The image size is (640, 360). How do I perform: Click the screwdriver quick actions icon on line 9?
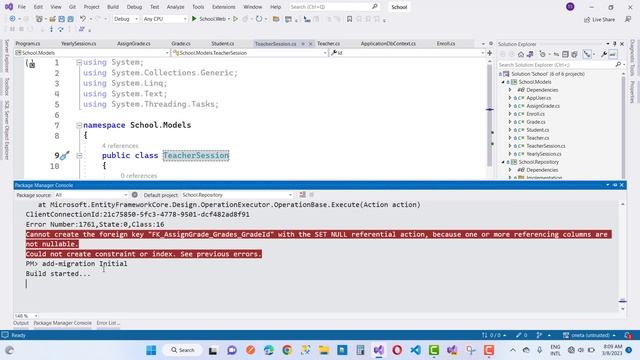click(x=64, y=156)
